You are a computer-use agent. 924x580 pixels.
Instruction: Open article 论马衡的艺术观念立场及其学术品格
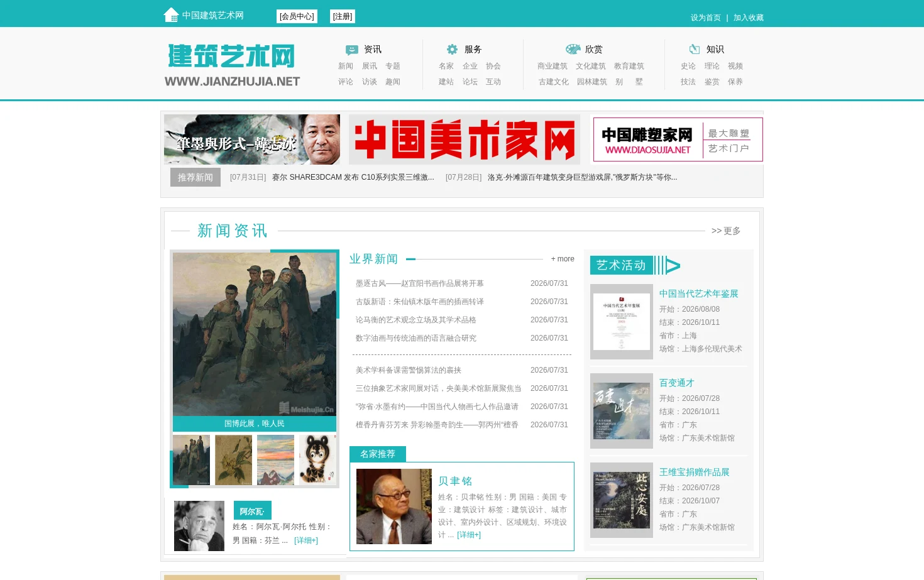[416, 320]
